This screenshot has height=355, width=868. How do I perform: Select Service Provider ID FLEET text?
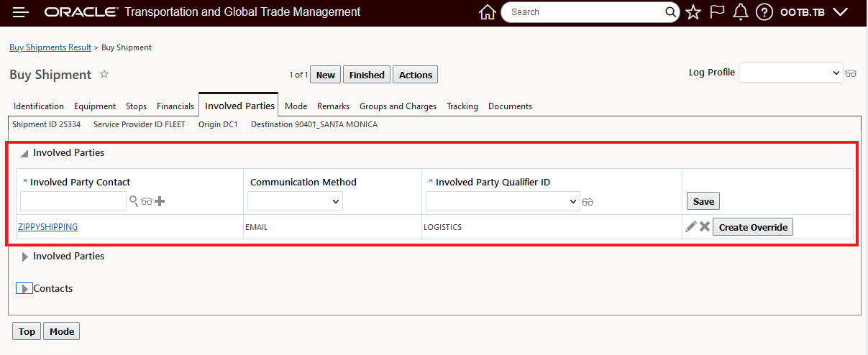pyautogui.click(x=140, y=124)
